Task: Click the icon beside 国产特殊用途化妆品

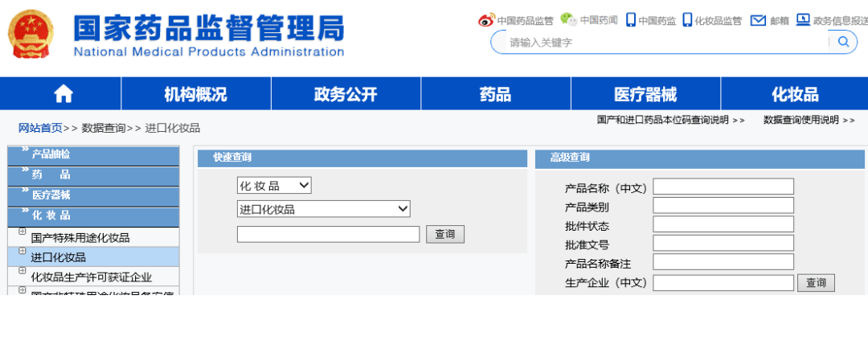Action: [23, 231]
